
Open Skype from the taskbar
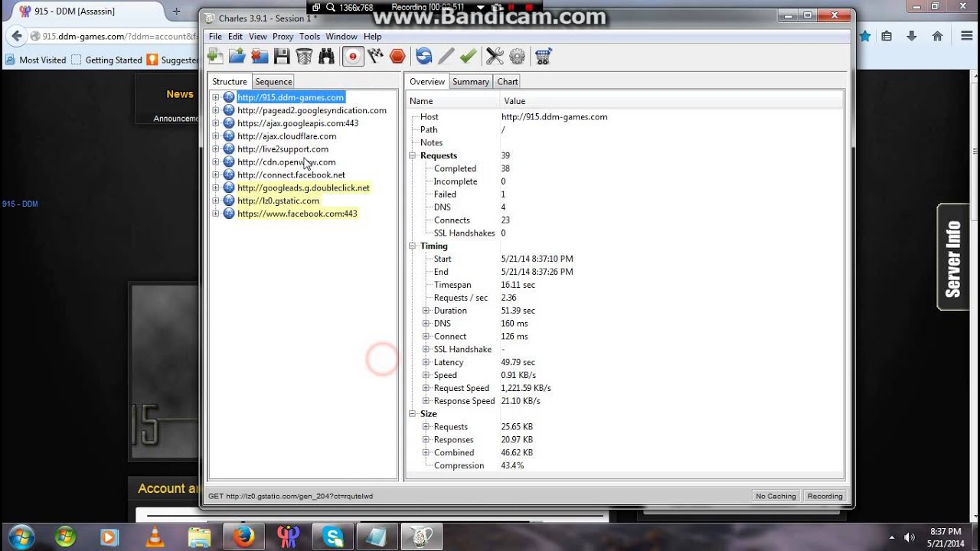pos(333,537)
